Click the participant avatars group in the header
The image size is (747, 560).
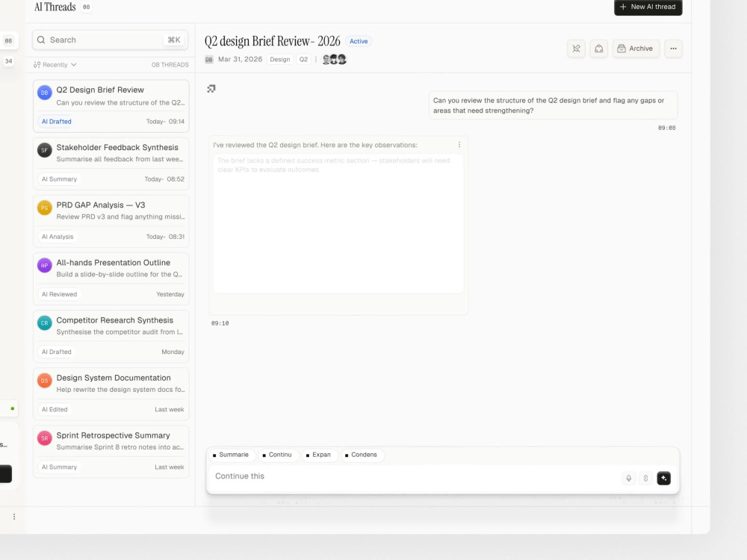(x=335, y=60)
